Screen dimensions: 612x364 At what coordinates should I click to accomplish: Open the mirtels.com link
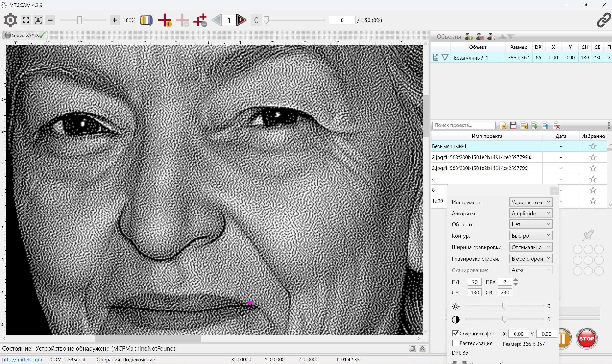click(22, 360)
